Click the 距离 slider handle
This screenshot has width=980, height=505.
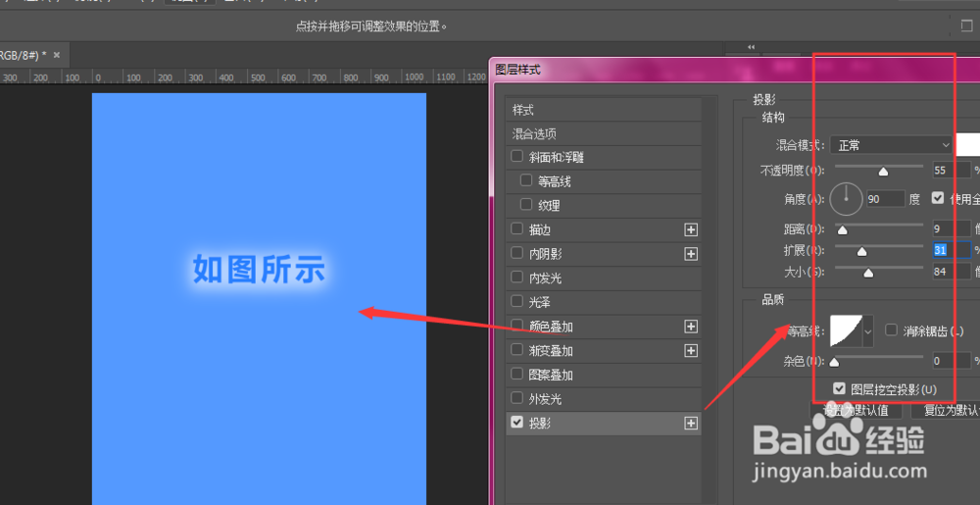[x=843, y=230]
